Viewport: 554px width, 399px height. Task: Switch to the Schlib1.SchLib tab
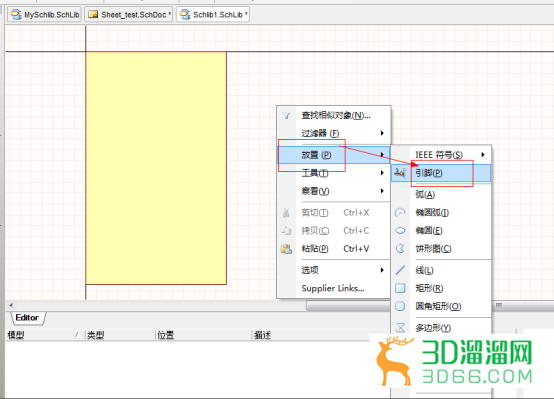[x=213, y=14]
